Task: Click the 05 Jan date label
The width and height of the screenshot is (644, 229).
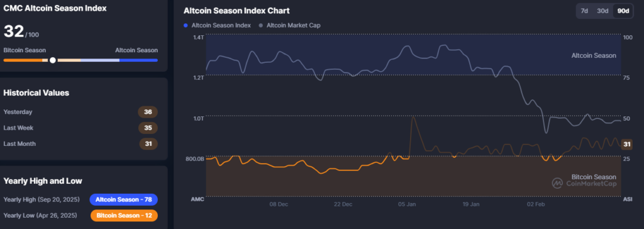Action: coord(407,204)
